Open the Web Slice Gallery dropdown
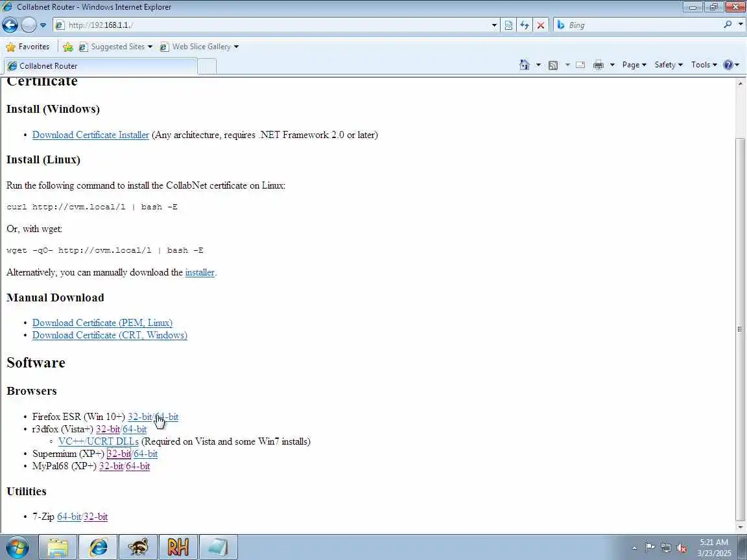The image size is (747, 560). point(199,47)
